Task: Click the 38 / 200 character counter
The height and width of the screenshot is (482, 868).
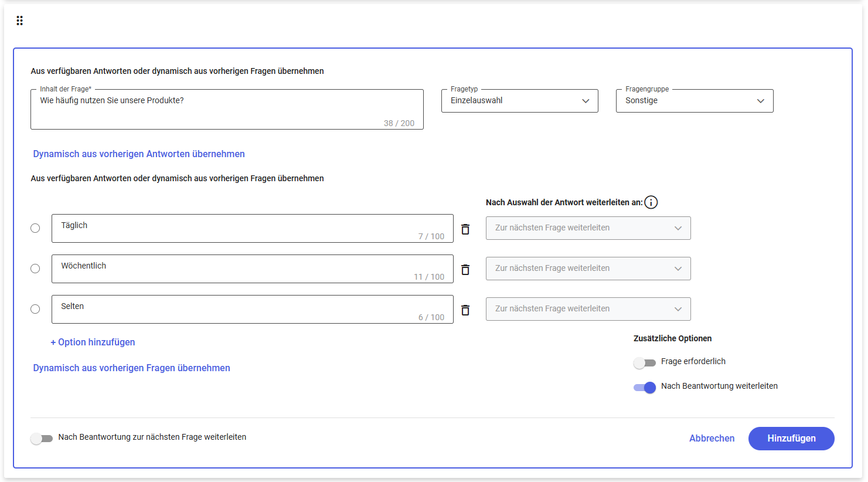Action: (x=399, y=123)
